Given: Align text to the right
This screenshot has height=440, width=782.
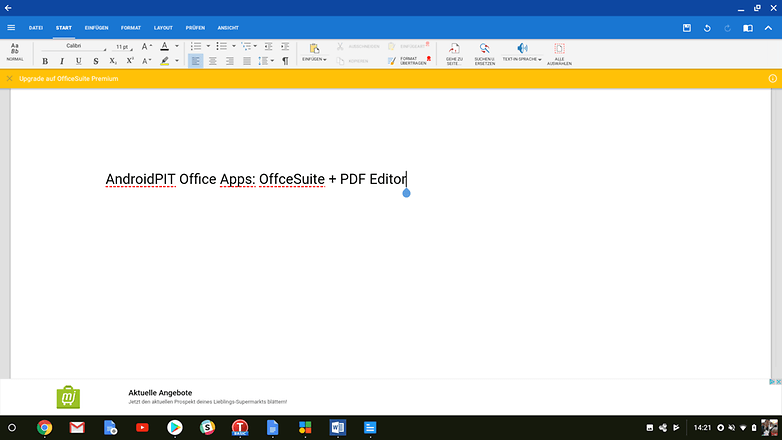Looking at the screenshot, I should 229,61.
